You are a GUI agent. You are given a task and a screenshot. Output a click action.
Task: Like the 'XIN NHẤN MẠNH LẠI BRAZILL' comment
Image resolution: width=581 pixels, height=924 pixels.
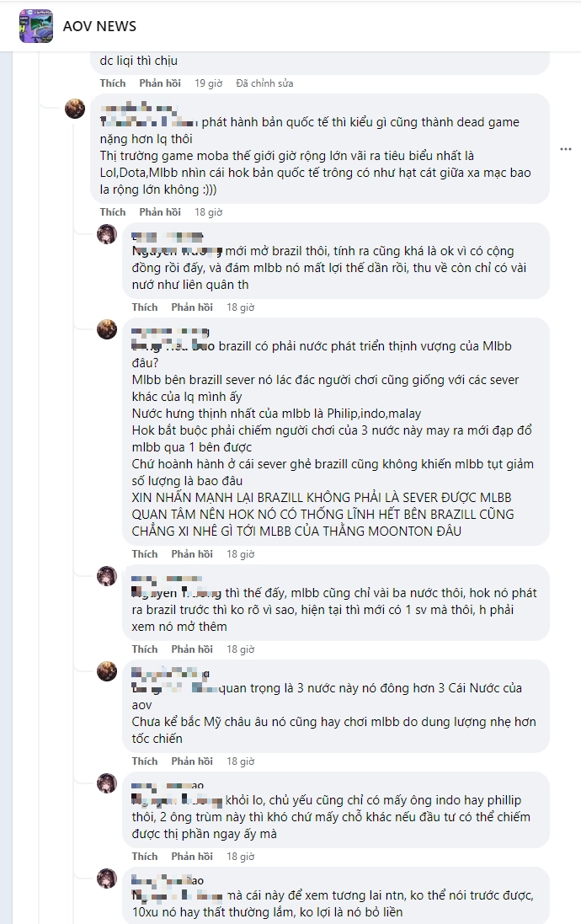[145, 554]
